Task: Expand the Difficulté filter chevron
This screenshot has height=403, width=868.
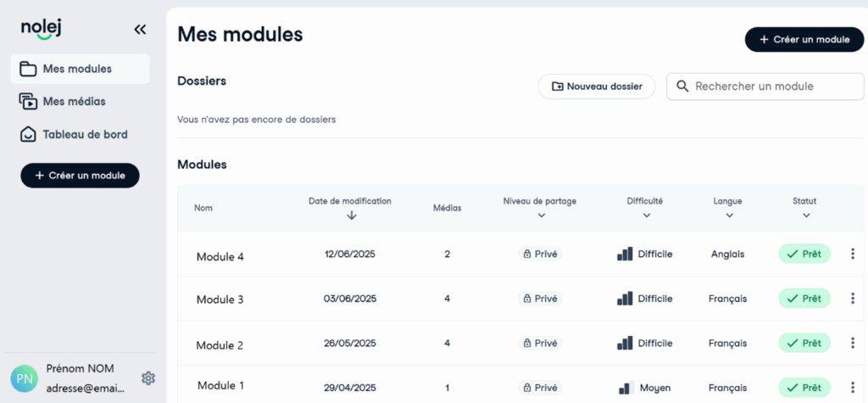Action: click(646, 215)
